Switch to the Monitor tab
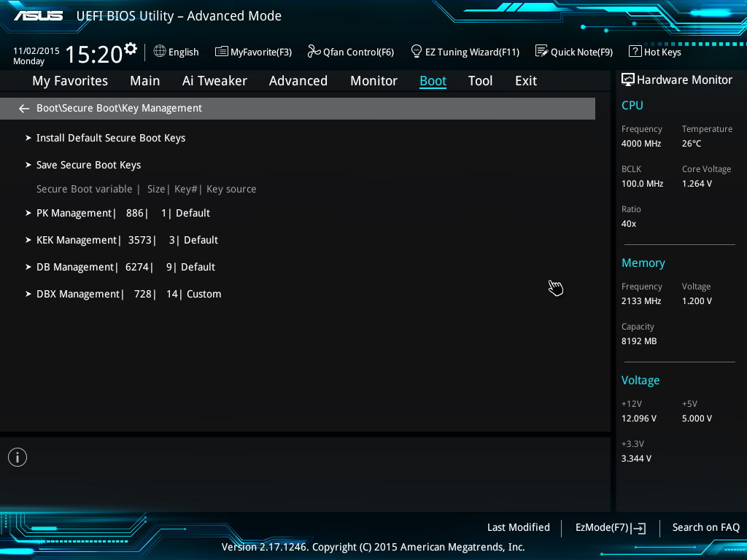 pyautogui.click(x=373, y=81)
